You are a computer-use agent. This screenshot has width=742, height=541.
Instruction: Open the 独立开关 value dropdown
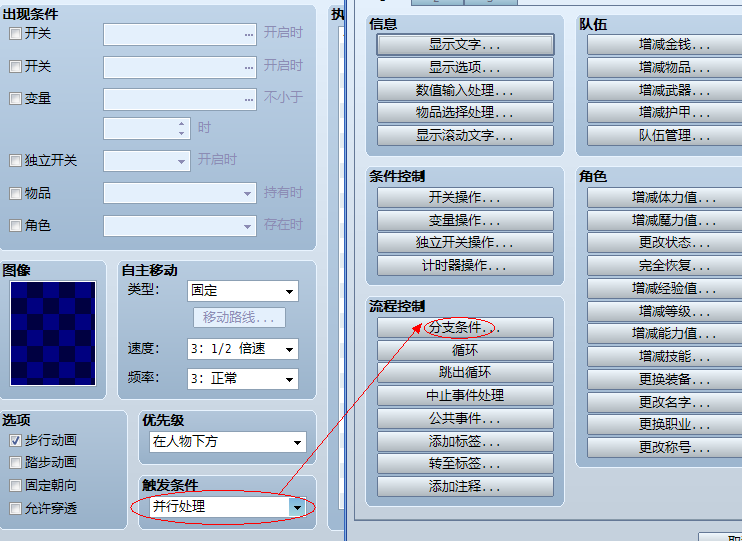[147, 161]
